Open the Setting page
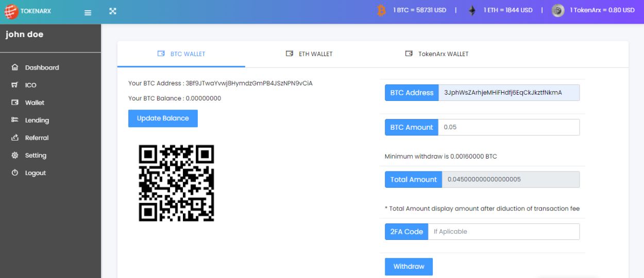Image resolution: width=644 pixels, height=278 pixels. point(50,155)
